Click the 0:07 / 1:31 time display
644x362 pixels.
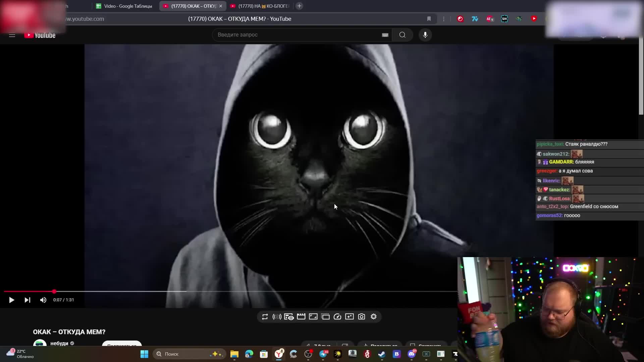click(x=63, y=300)
